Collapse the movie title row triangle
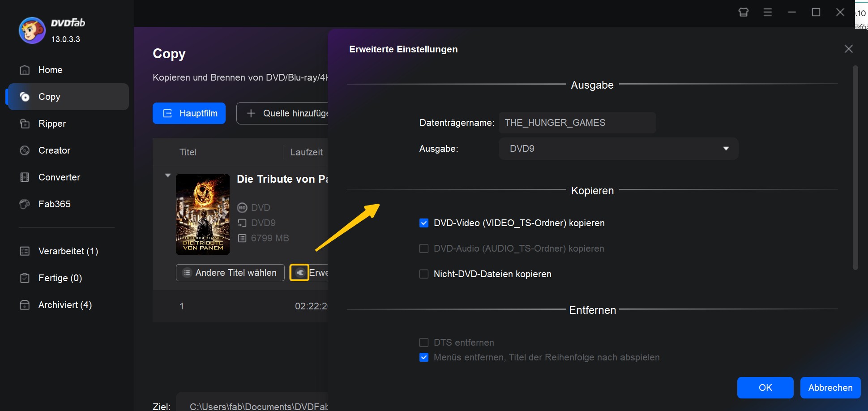868x411 pixels. 168,176
